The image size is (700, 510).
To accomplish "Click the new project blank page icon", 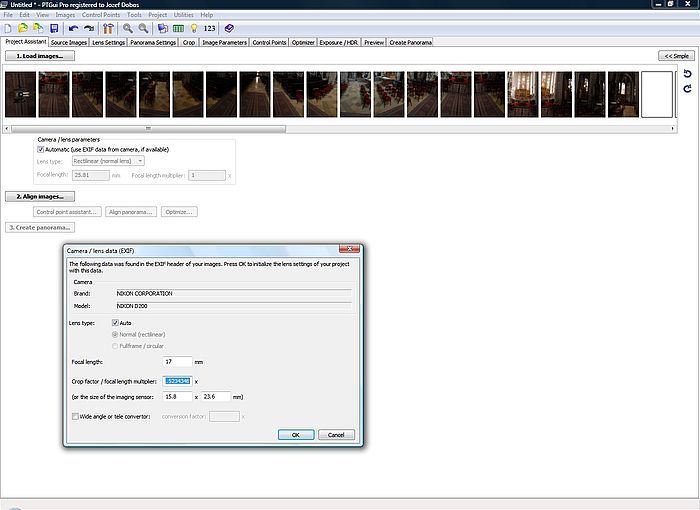I will [x=8, y=29].
